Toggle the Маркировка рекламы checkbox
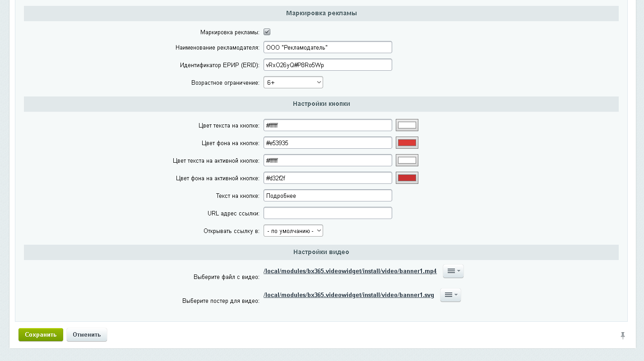Viewport: 644px width, 361px height. click(x=267, y=32)
